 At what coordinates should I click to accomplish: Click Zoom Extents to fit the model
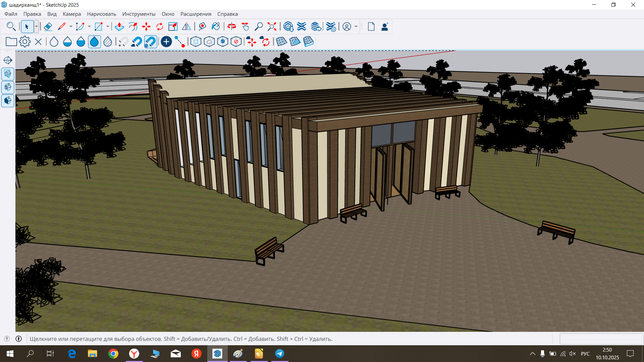[272, 26]
